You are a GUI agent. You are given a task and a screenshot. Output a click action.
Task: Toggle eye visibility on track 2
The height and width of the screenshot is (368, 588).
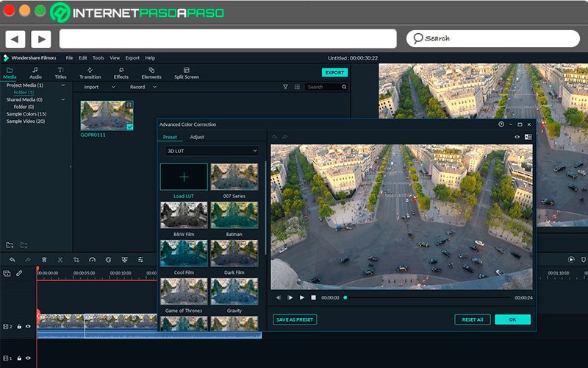[x=28, y=326]
